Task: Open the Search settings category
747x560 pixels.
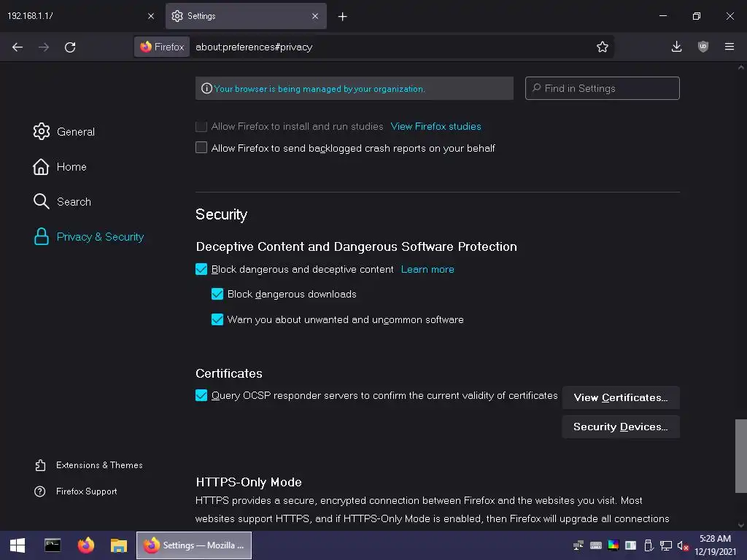Action: [x=62, y=201]
